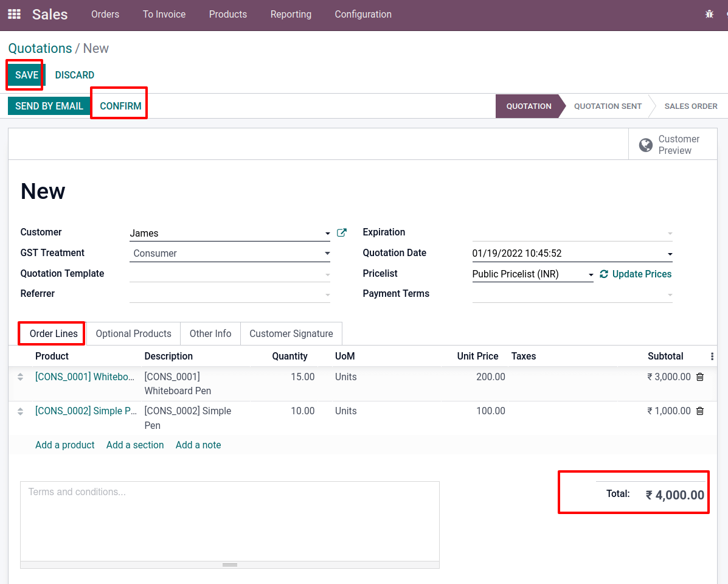Expand the Quotation Template dropdown
This screenshot has height=584, width=728.
tap(327, 274)
